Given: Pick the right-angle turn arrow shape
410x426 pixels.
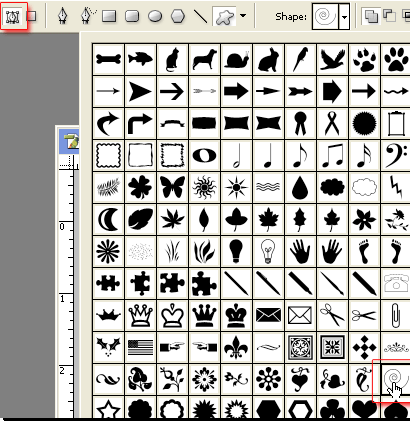Looking at the screenshot, I should [x=140, y=123].
